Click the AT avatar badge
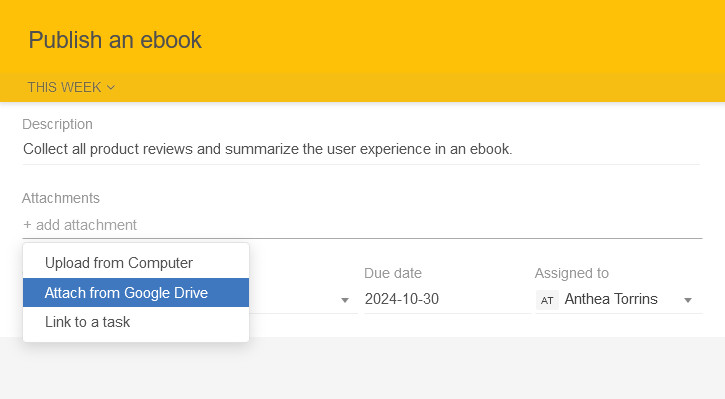The width and height of the screenshot is (725, 399). 547,301
